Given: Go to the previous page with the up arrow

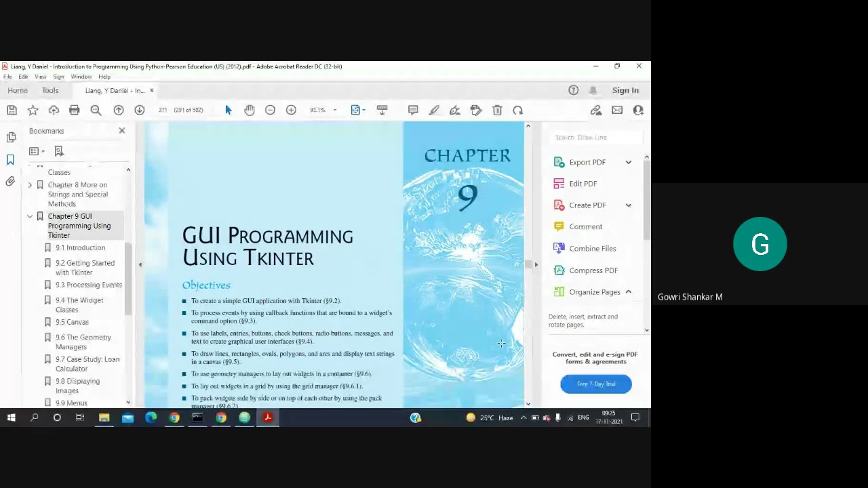Looking at the screenshot, I should click(119, 110).
